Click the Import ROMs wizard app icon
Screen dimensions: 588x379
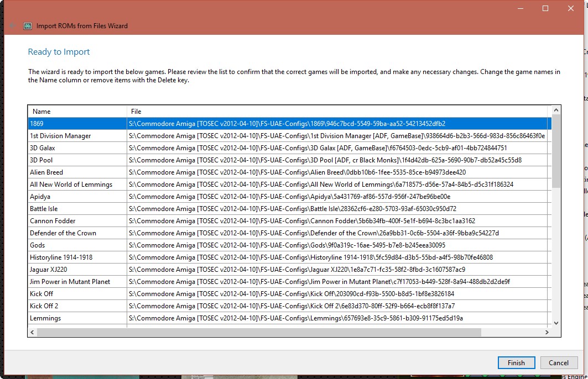coord(28,26)
